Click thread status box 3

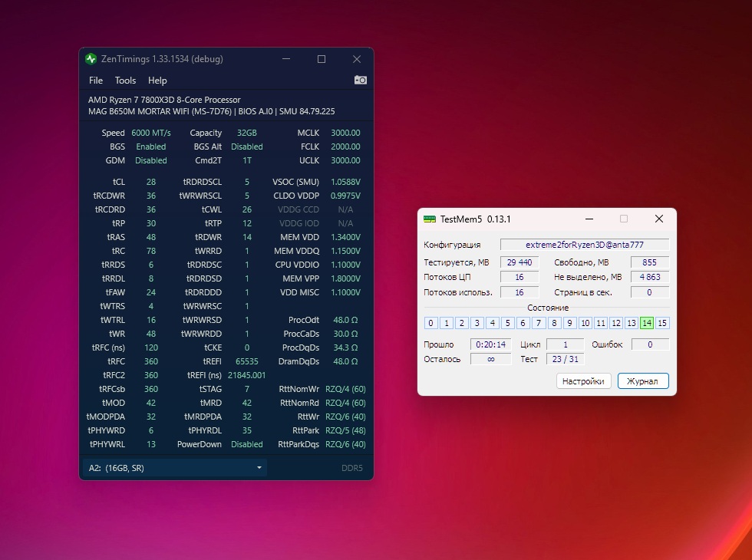[477, 323]
